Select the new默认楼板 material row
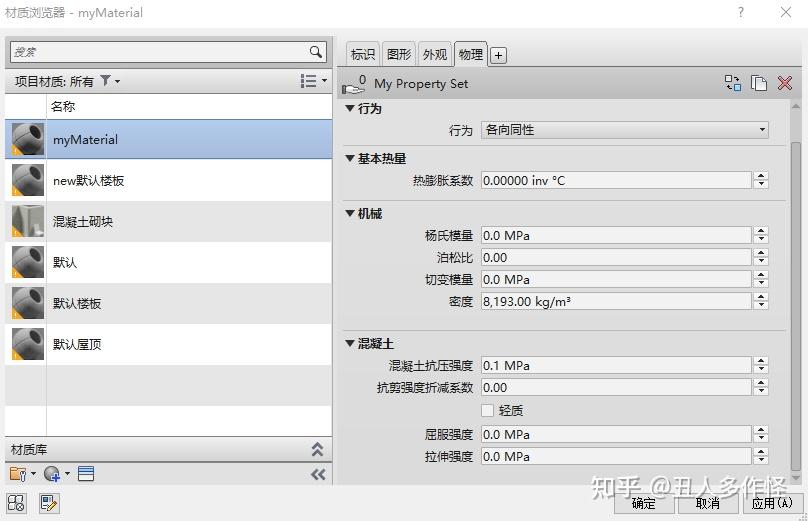 click(169, 180)
